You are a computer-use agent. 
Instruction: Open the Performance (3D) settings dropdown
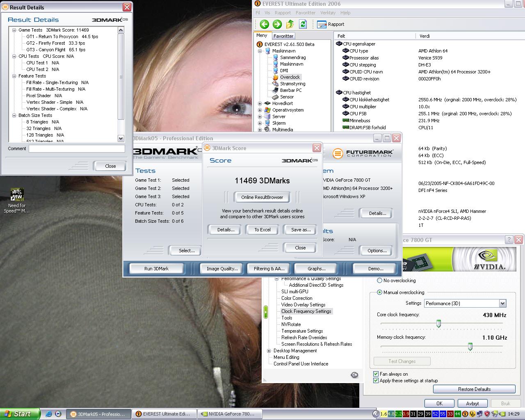[502, 304]
